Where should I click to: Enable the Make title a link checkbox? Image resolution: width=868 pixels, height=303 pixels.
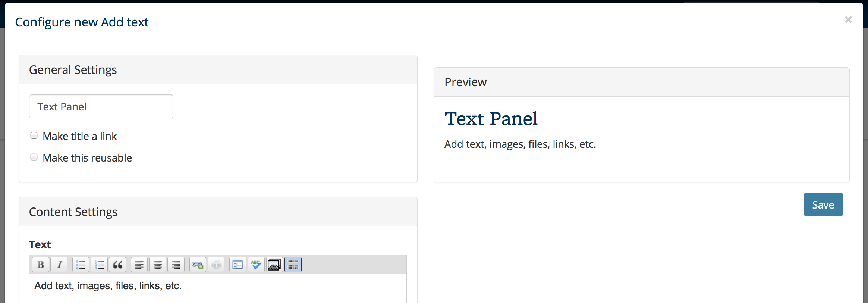[34, 136]
